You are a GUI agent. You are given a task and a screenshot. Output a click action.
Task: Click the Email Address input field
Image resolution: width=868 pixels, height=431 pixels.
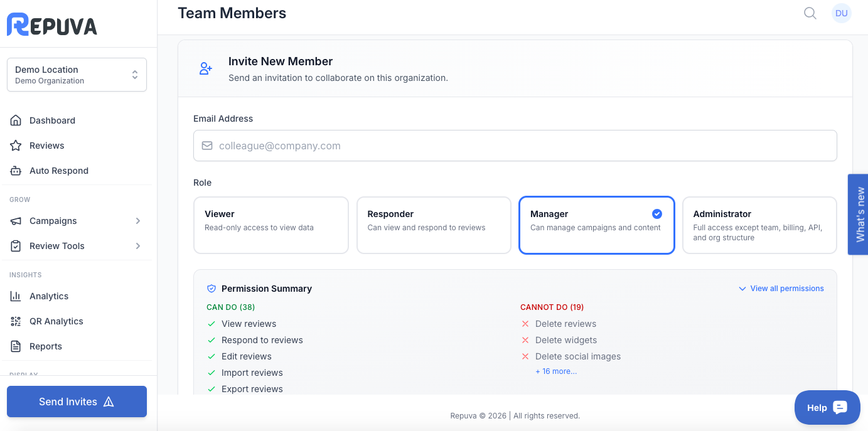(x=515, y=146)
